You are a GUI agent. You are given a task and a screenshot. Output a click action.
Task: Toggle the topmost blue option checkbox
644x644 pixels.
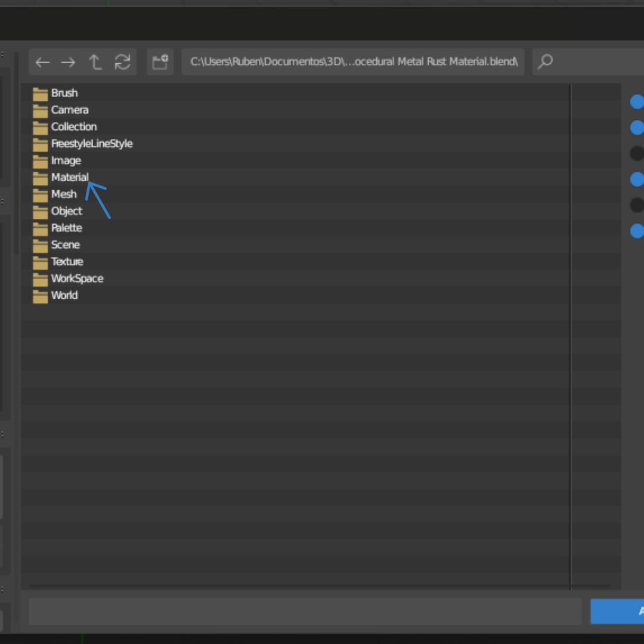pos(637,102)
